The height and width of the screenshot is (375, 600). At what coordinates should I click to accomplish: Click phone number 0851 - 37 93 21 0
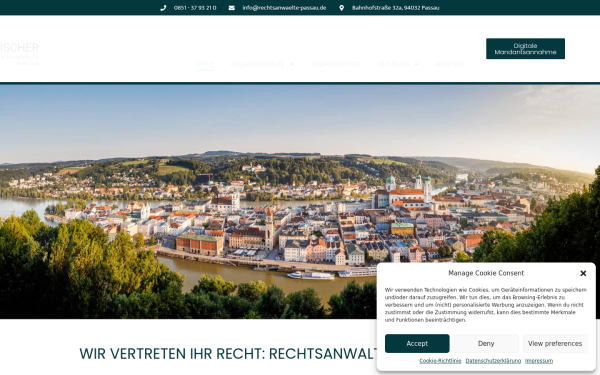(x=195, y=8)
